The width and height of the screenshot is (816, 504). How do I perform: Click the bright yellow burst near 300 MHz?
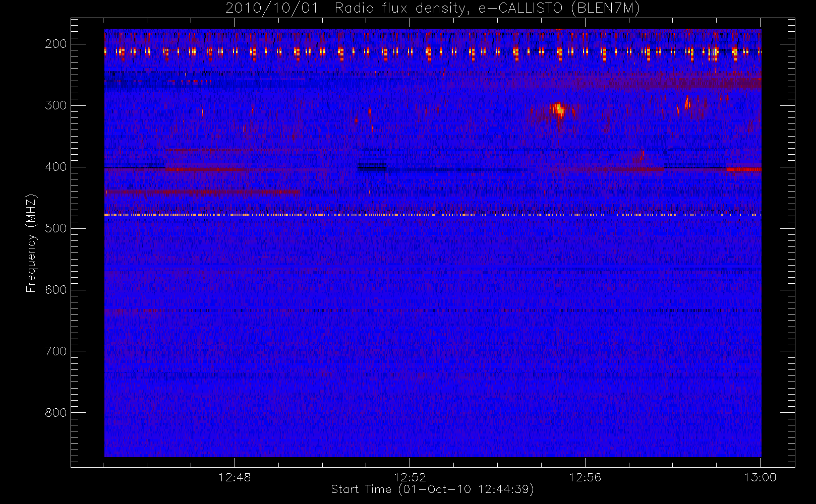click(x=558, y=109)
